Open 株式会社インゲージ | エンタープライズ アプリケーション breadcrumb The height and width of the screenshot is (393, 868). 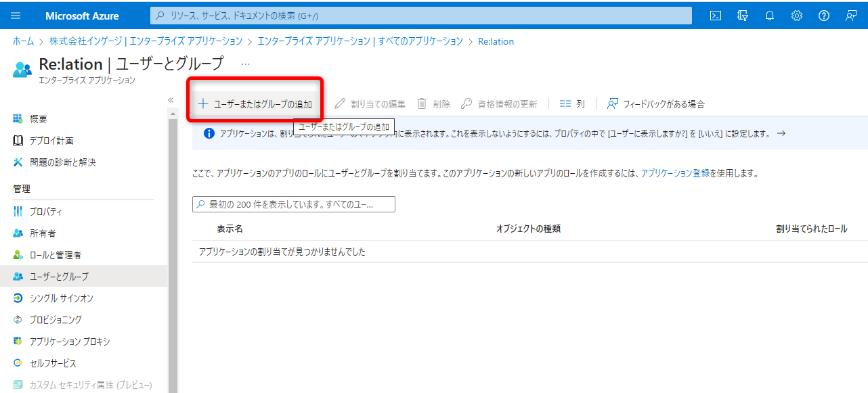tap(146, 41)
